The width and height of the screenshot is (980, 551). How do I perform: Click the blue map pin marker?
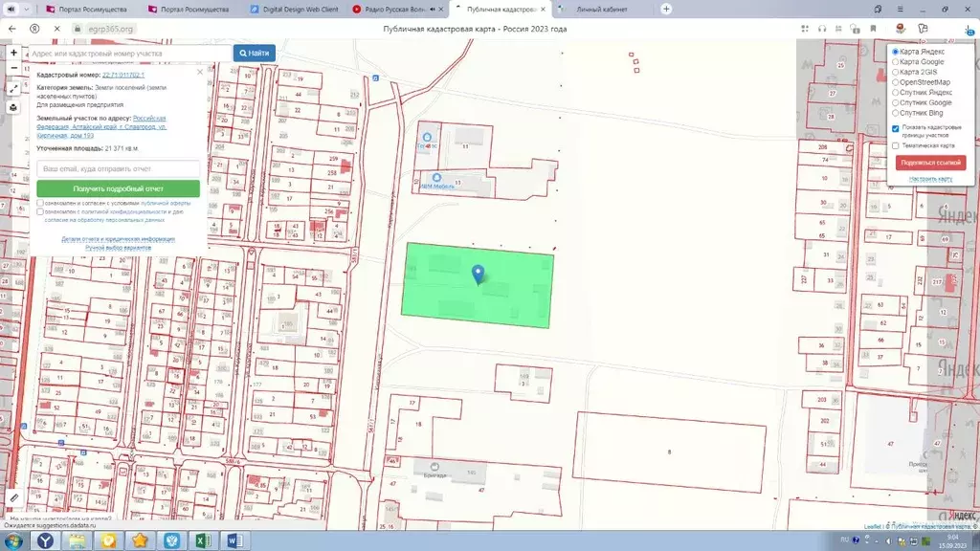click(479, 275)
